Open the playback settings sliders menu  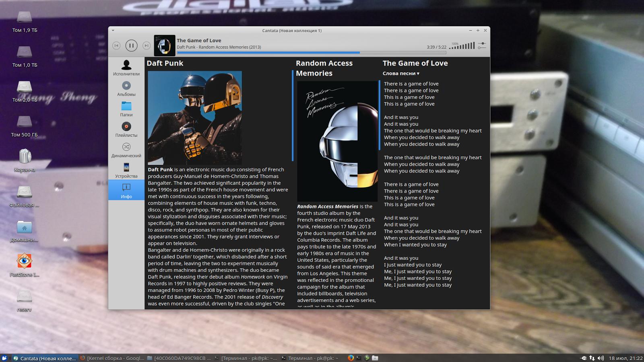(x=482, y=45)
